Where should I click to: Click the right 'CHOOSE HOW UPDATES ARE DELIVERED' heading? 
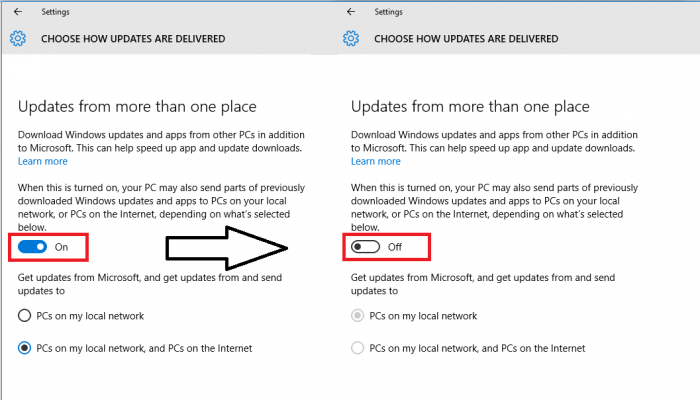click(x=465, y=39)
